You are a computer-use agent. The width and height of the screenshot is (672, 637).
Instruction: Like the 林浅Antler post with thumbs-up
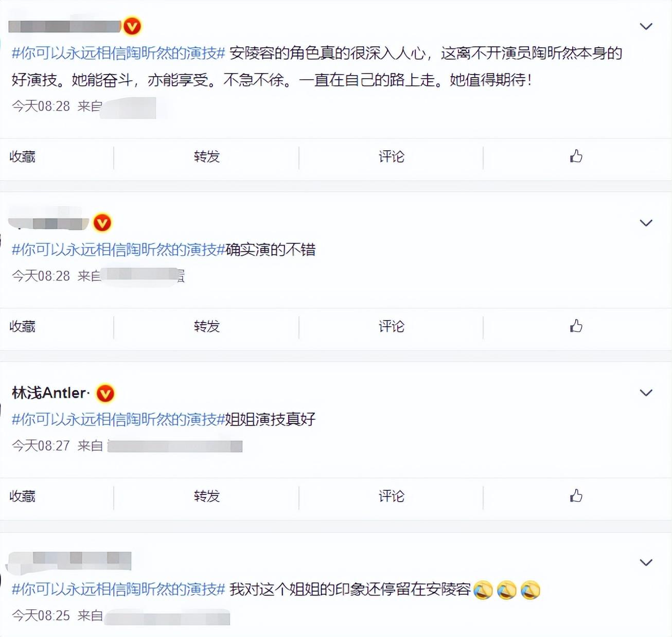pos(576,496)
